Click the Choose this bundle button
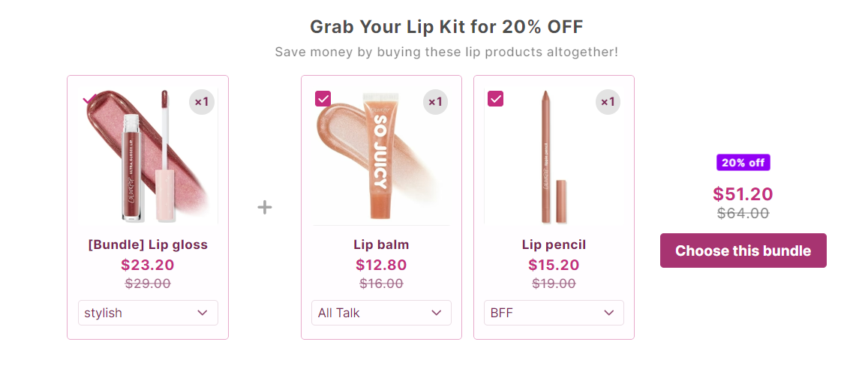868x366 pixels. [x=743, y=250]
